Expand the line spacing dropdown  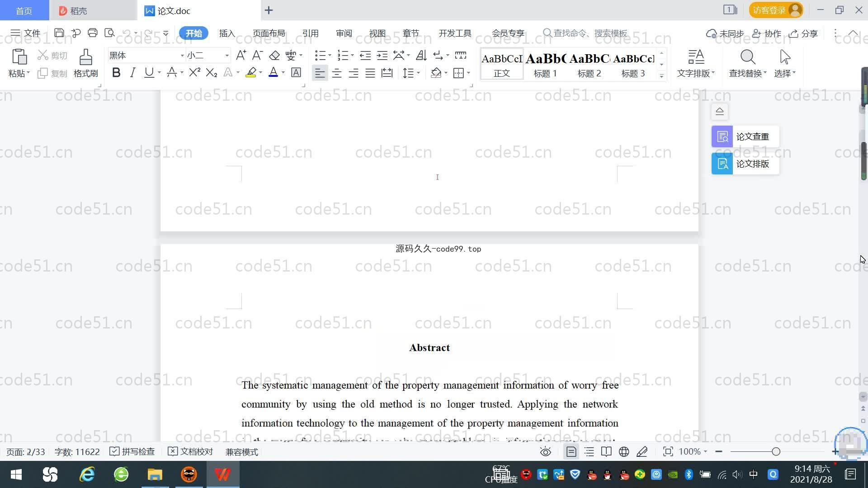pos(418,73)
